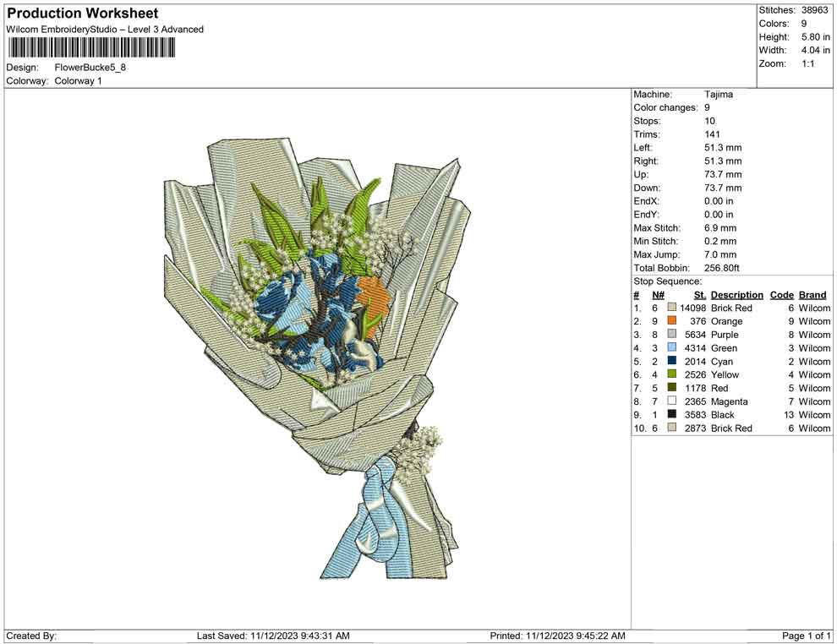Click the Brick Red swatch in stop 10
The height and width of the screenshot is (644, 837).
click(671, 428)
